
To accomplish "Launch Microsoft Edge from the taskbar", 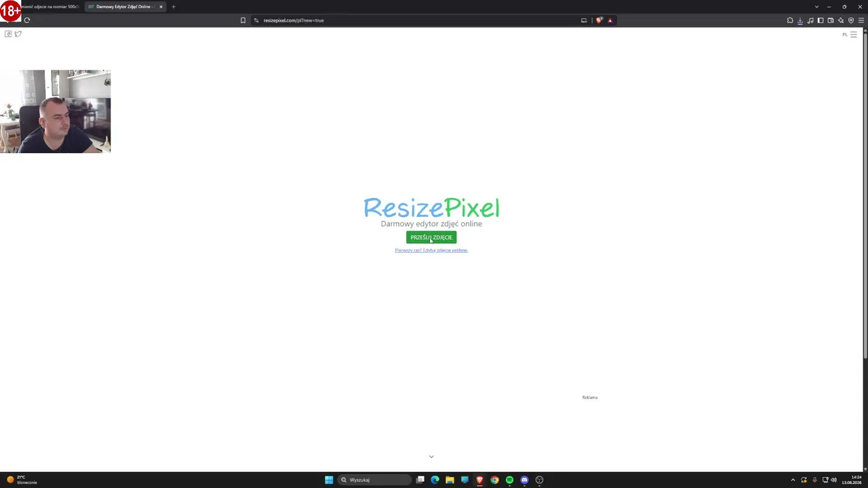I will 435,480.
